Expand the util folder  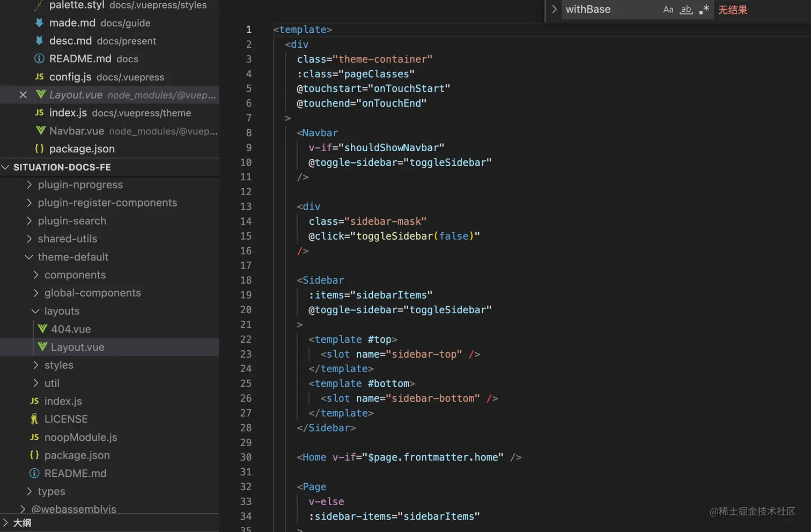(36, 383)
